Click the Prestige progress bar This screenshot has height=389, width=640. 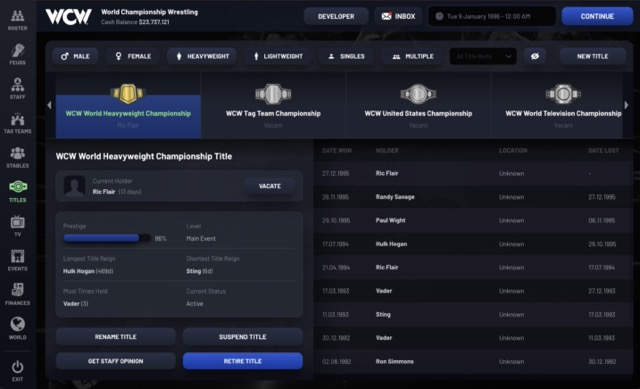(x=107, y=238)
